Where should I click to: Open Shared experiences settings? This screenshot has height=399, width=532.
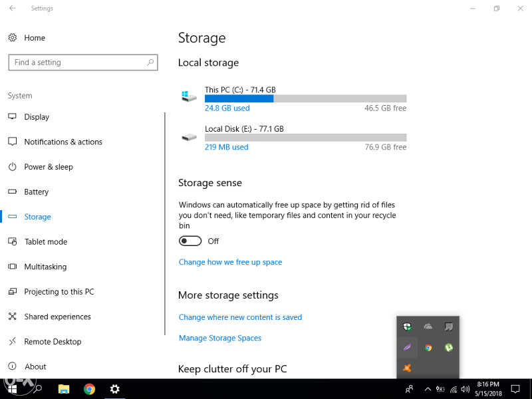(x=58, y=317)
